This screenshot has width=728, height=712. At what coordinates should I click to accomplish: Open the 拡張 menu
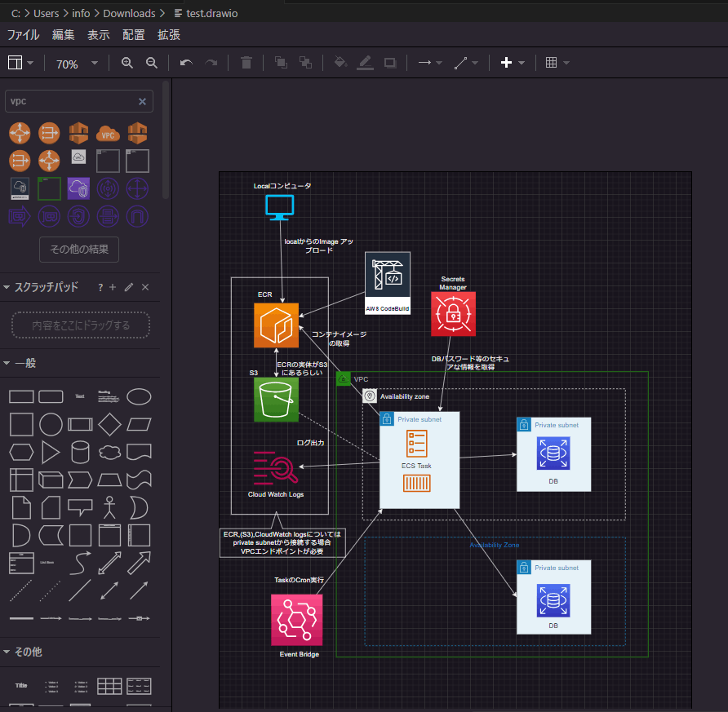point(169,35)
